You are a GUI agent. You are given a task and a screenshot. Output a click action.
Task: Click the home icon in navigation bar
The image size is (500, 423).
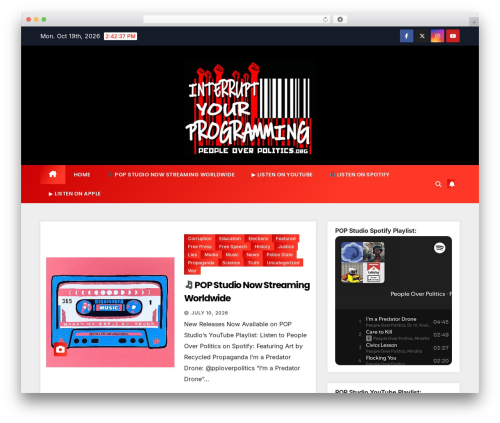click(x=53, y=174)
